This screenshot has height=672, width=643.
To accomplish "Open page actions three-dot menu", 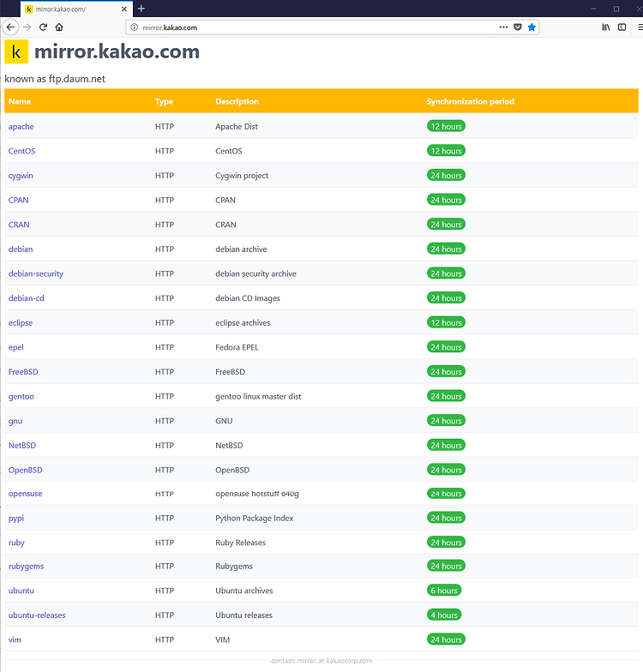I will pyautogui.click(x=504, y=27).
